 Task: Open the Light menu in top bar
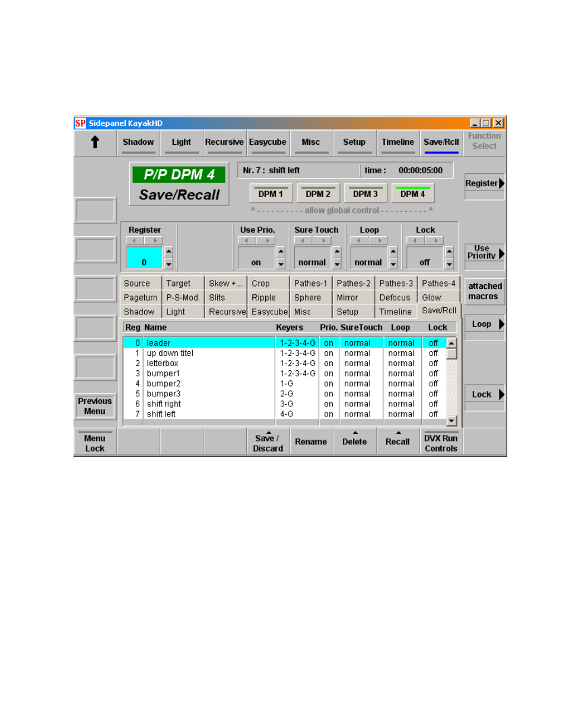tap(182, 144)
